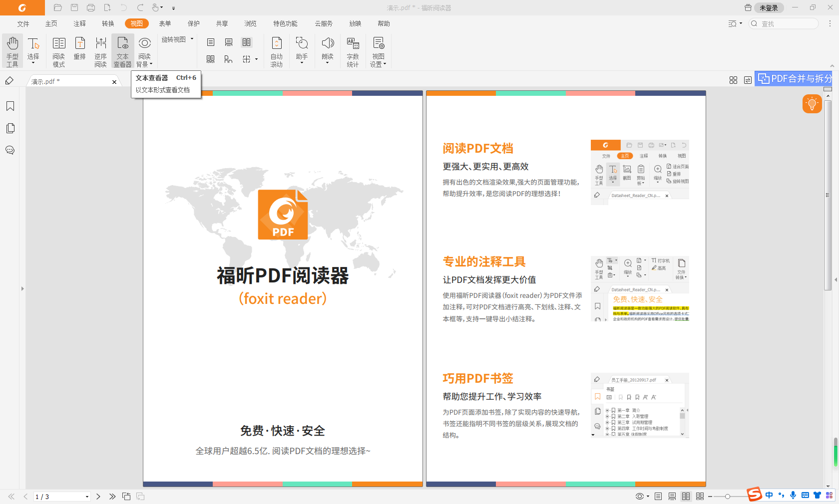Activate 阅读模式 (Read Mode)

[58, 50]
